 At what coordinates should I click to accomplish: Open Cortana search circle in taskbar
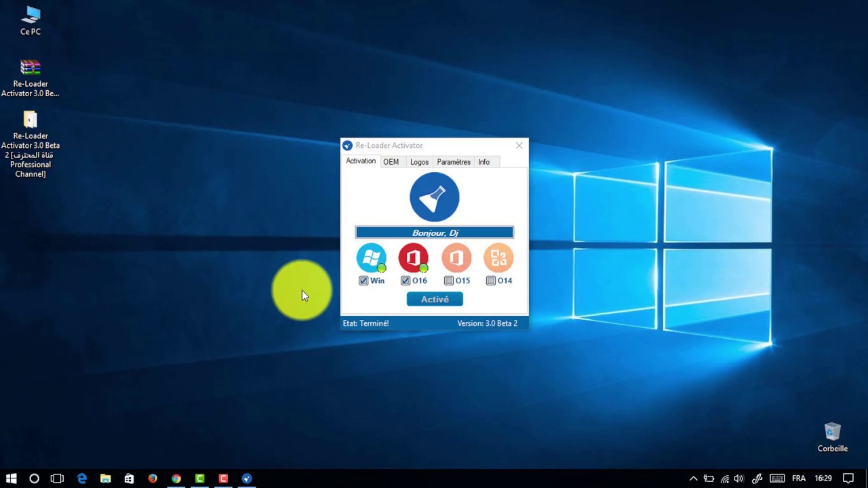pyautogui.click(x=34, y=479)
